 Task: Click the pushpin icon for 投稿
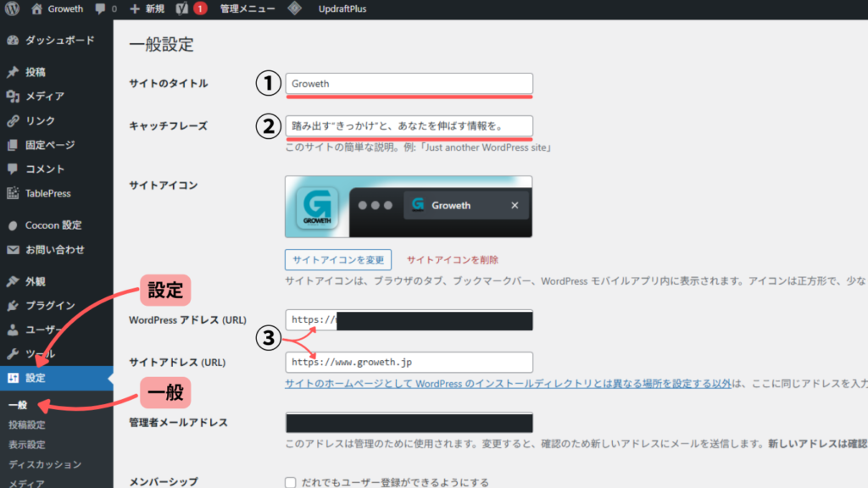(13, 72)
